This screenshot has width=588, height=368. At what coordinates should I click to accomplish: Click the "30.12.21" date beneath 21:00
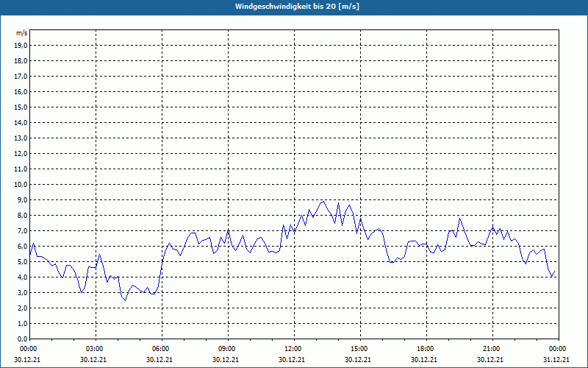(490, 359)
